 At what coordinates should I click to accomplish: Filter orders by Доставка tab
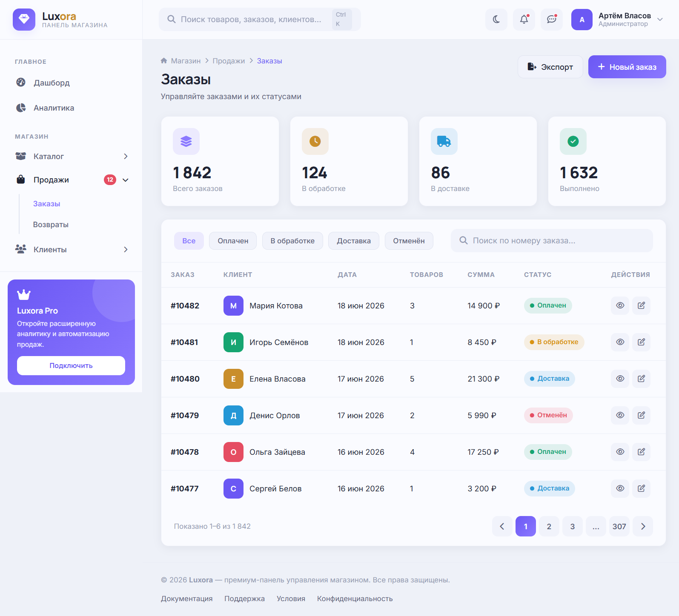pyautogui.click(x=354, y=241)
